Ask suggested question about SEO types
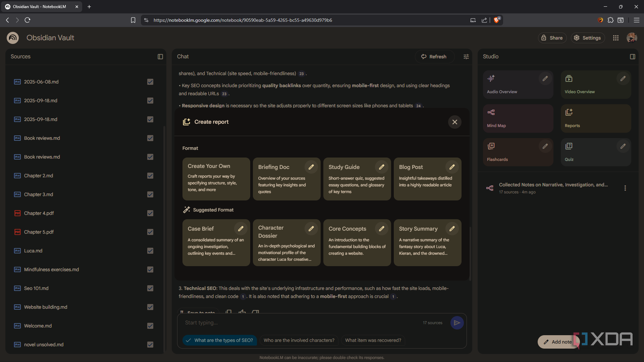The image size is (644, 362). click(220, 340)
